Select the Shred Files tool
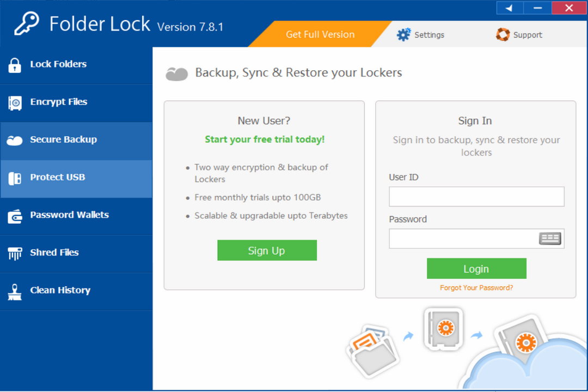This screenshot has height=392, width=588. click(x=54, y=252)
